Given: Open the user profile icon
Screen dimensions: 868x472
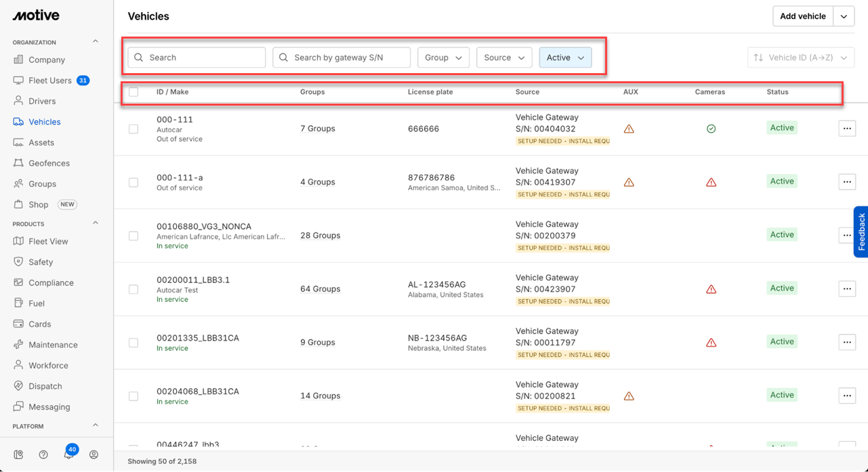Looking at the screenshot, I should 94,454.
